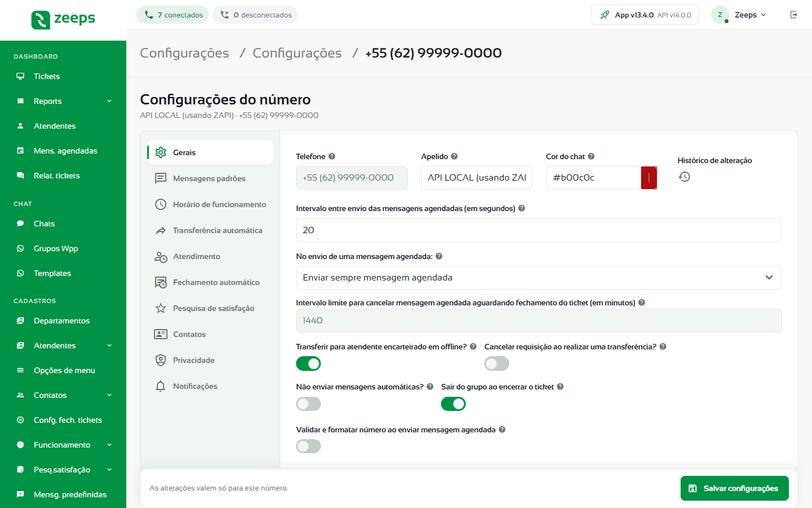Click the rocket icon beside App v13.4.0
The height and width of the screenshot is (508, 812).
[x=604, y=15]
